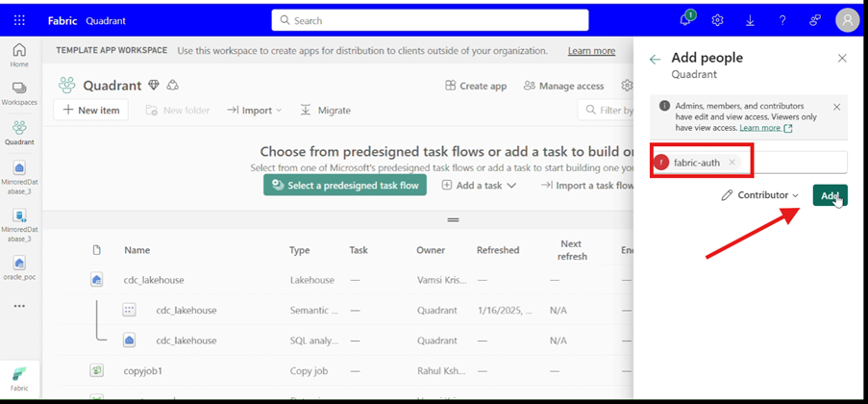Image resolution: width=868 pixels, height=404 pixels.
Task: Click the Fabric brand label in header
Action: [x=62, y=20]
